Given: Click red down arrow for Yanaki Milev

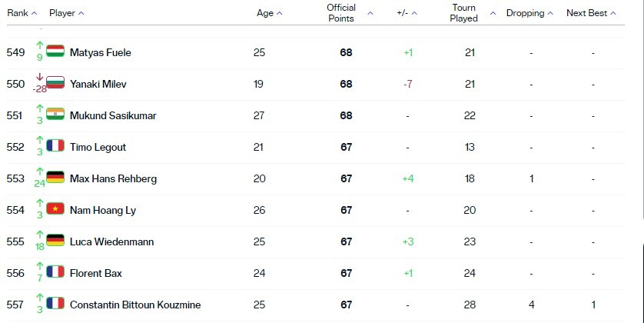Looking at the screenshot, I should pos(40,77).
